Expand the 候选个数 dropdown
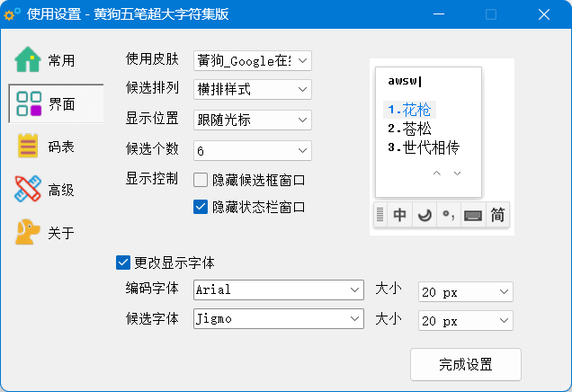This screenshot has width=572, height=392. [252, 149]
